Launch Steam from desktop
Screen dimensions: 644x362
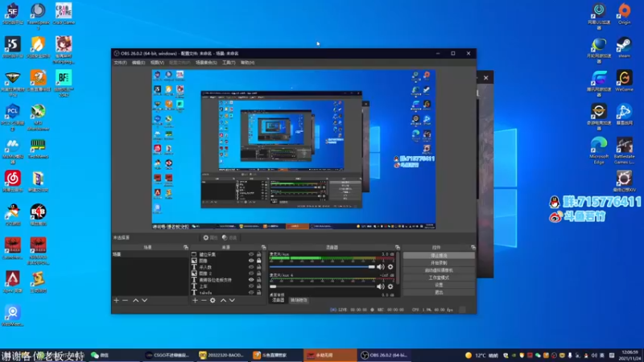point(624,47)
